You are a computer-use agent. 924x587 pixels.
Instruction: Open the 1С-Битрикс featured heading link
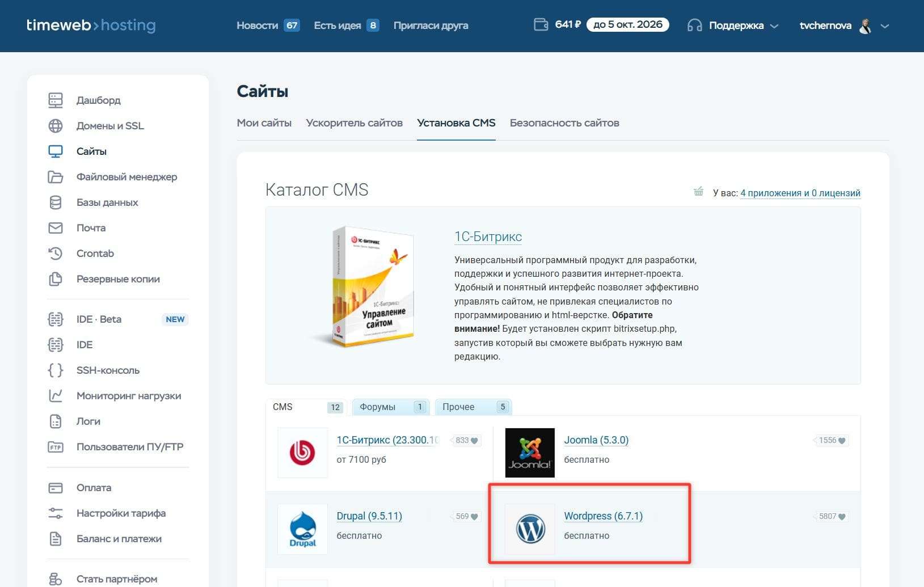488,237
